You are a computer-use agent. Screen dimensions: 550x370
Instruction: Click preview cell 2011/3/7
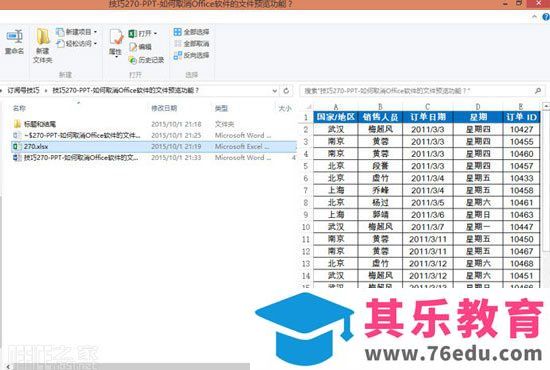pyautogui.click(x=428, y=227)
